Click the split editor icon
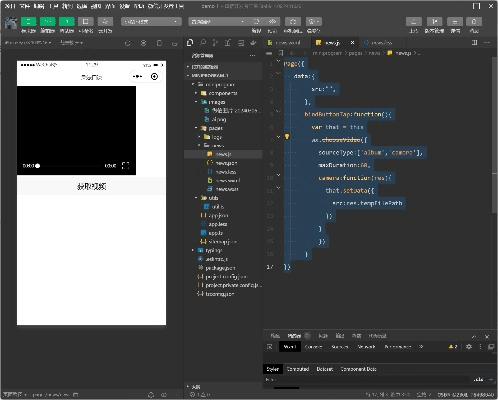498x400 pixels. click(x=474, y=43)
